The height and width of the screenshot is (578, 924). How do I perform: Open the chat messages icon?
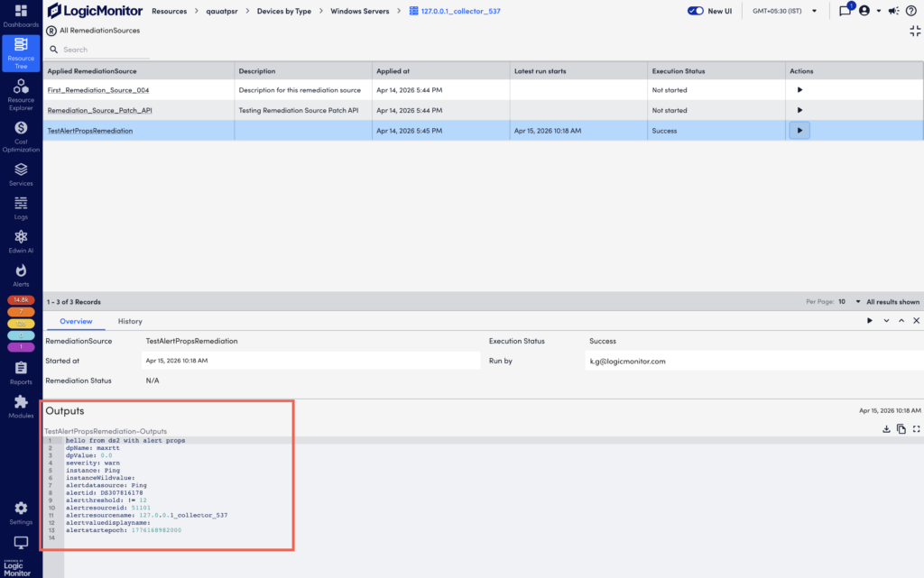click(845, 11)
